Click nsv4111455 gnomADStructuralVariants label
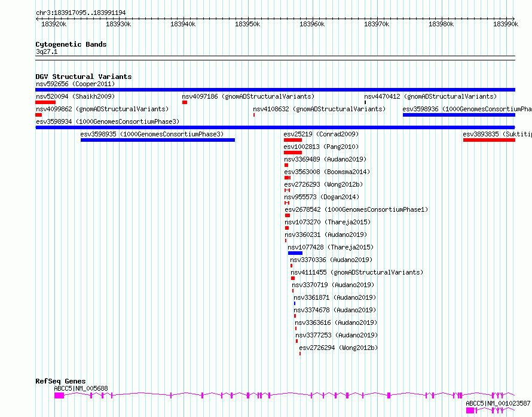Screen dimensions: 532x417 (x=357, y=272)
